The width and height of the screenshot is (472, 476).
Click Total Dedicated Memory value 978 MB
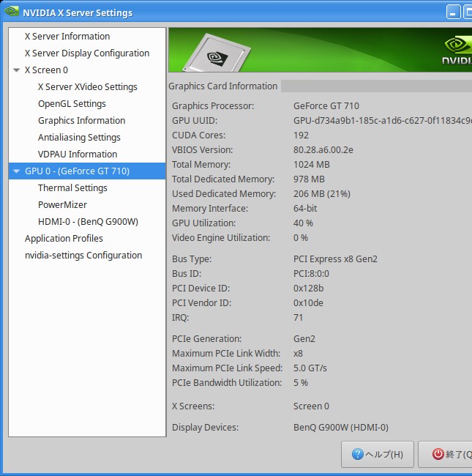tap(309, 179)
